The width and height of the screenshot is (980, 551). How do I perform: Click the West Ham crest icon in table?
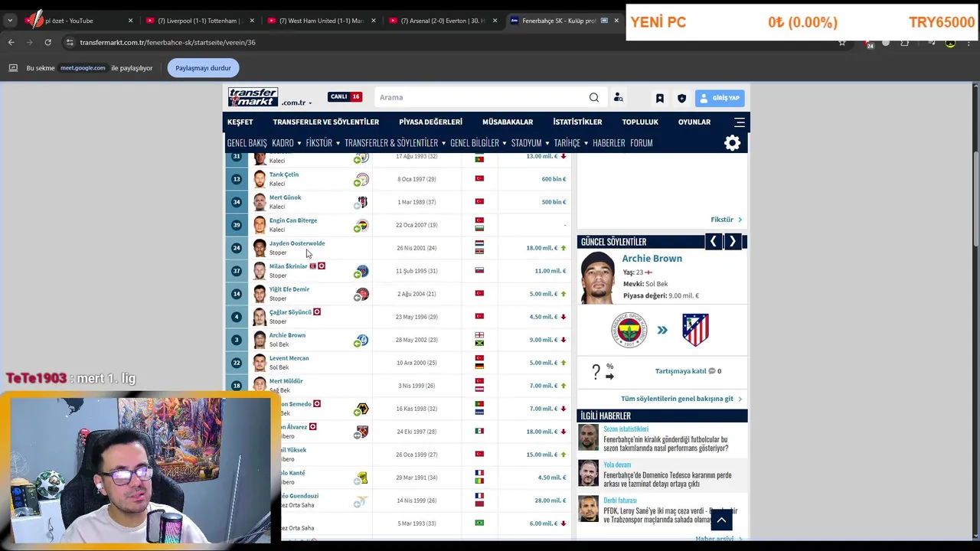(x=362, y=432)
